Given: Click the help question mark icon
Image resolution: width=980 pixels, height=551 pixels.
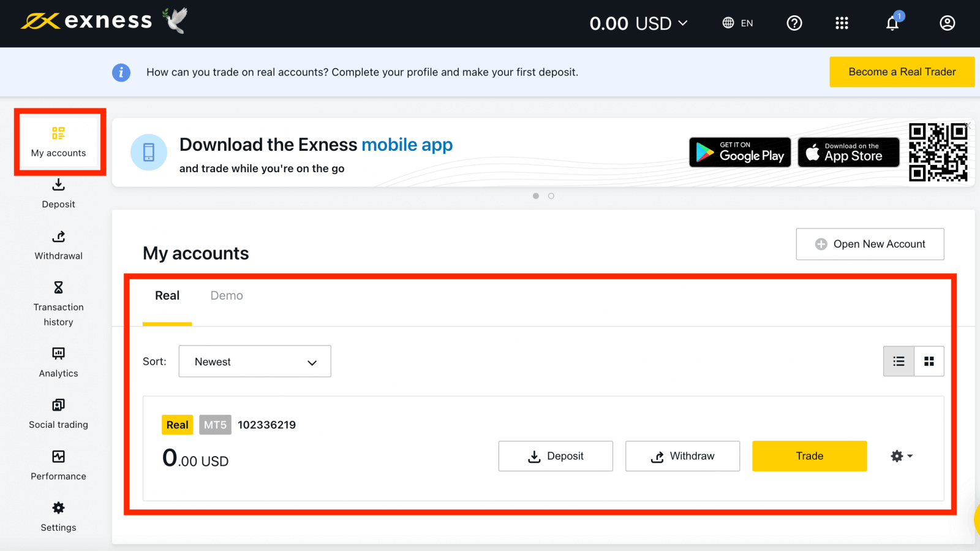Looking at the screenshot, I should pos(794,23).
